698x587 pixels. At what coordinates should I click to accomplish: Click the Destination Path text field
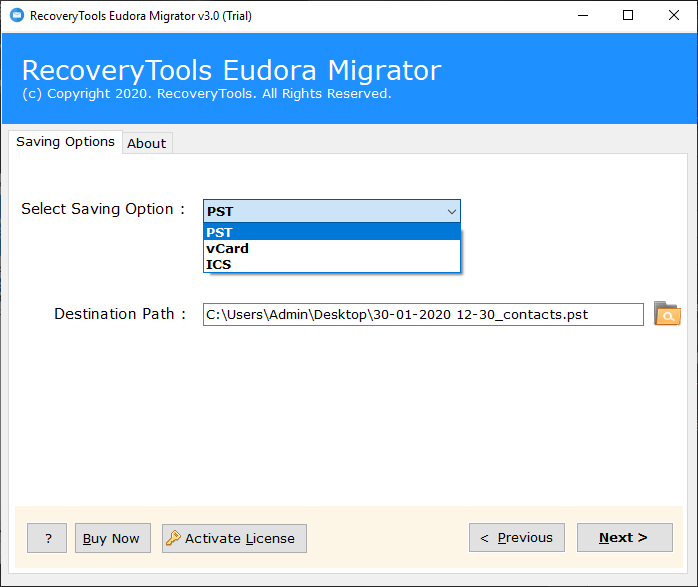[423, 315]
